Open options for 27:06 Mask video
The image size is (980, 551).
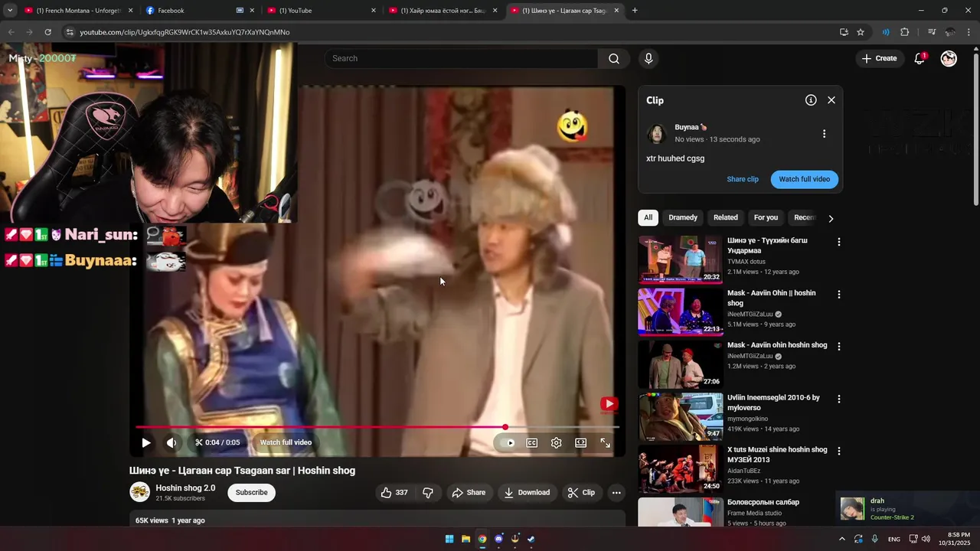838,346
